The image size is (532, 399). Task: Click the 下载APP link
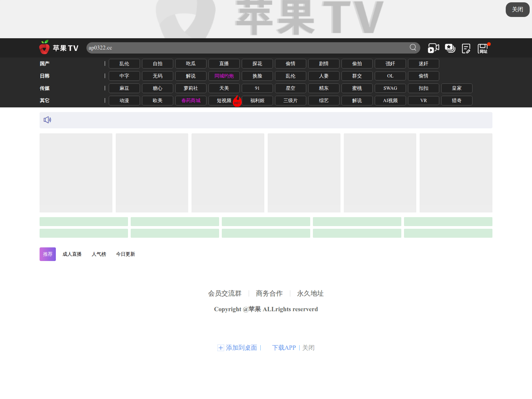pyautogui.click(x=284, y=348)
